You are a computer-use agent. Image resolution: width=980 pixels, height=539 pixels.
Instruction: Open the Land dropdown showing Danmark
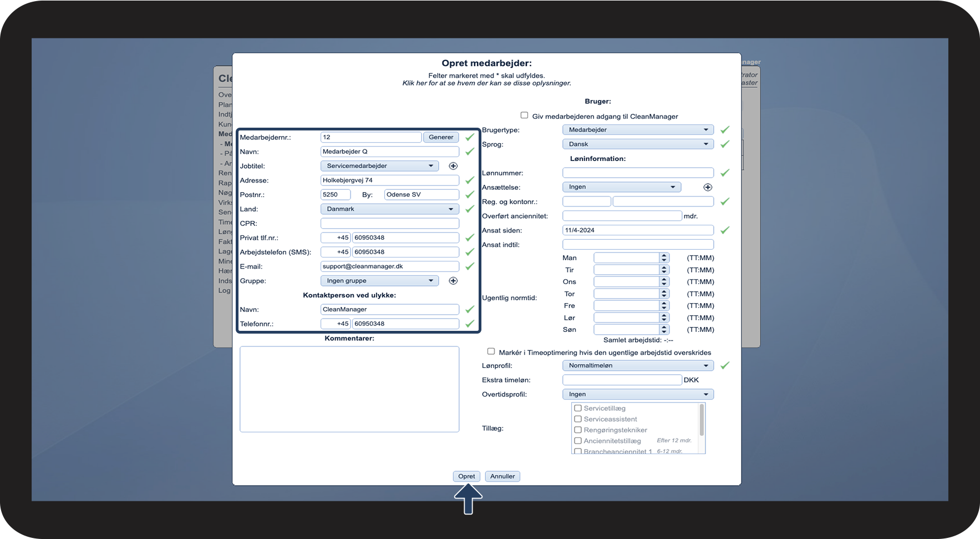pyautogui.click(x=389, y=209)
